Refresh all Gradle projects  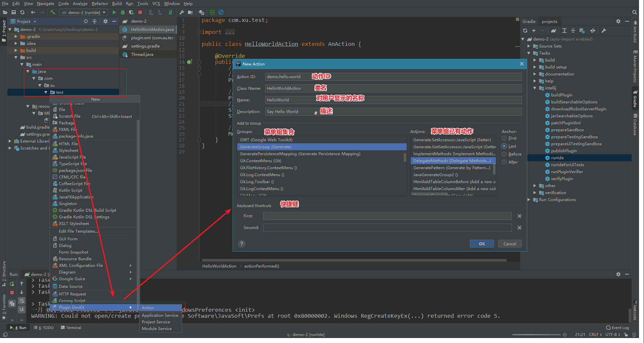coord(525,30)
